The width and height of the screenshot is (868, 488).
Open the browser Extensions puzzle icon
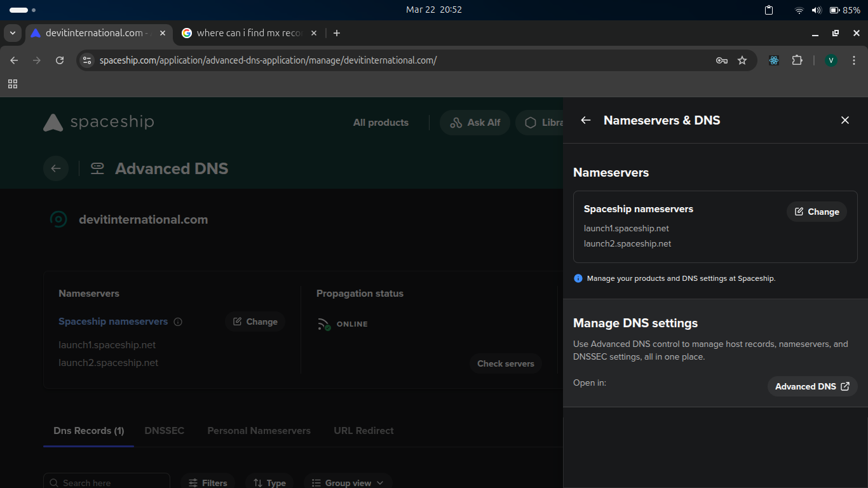tap(797, 60)
